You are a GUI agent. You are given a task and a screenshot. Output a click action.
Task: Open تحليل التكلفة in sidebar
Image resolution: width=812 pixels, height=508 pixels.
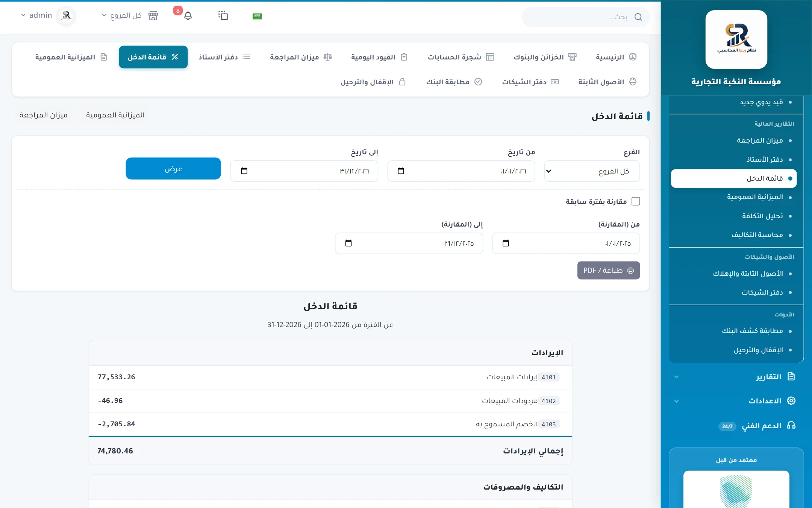coord(762,216)
